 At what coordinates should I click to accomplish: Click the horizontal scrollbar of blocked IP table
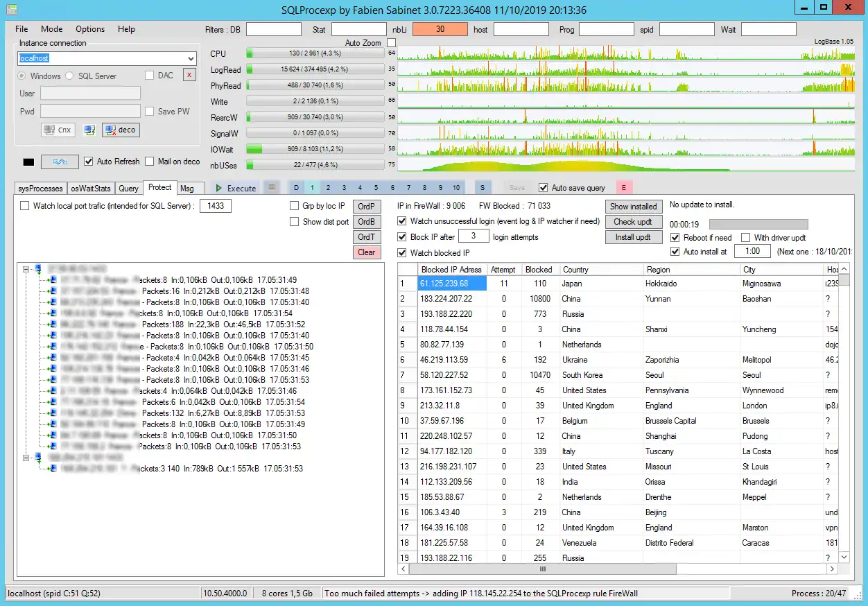[618, 569]
